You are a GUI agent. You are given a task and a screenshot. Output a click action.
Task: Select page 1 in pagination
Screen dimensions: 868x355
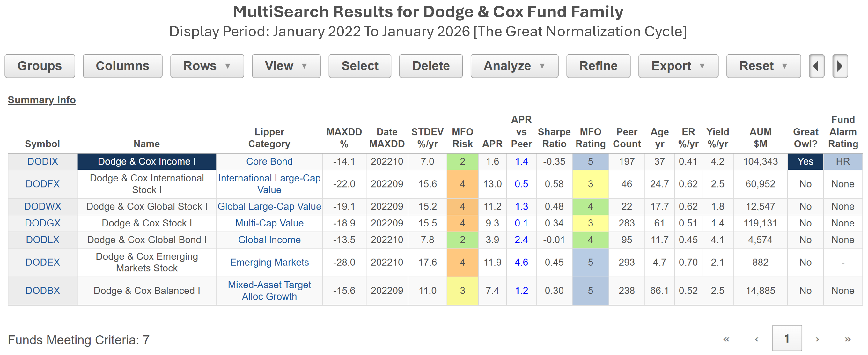pos(786,338)
